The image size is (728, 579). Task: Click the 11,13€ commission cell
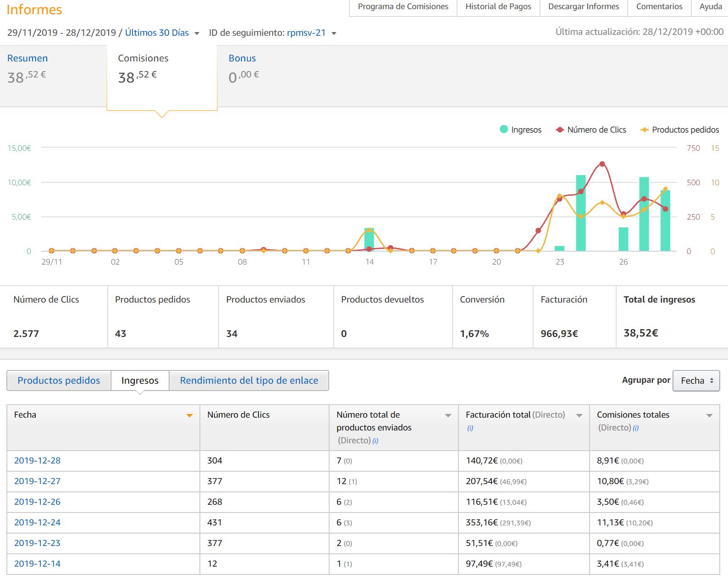pyautogui.click(x=655, y=523)
